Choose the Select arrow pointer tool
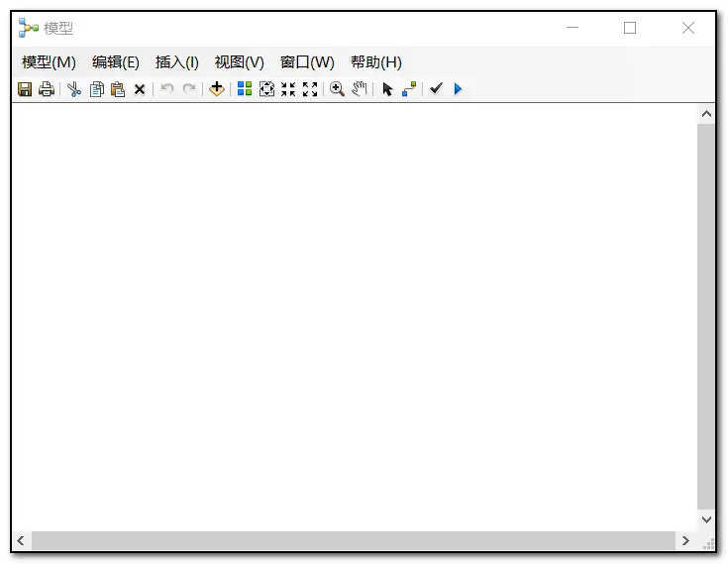728x564 pixels. point(387,89)
